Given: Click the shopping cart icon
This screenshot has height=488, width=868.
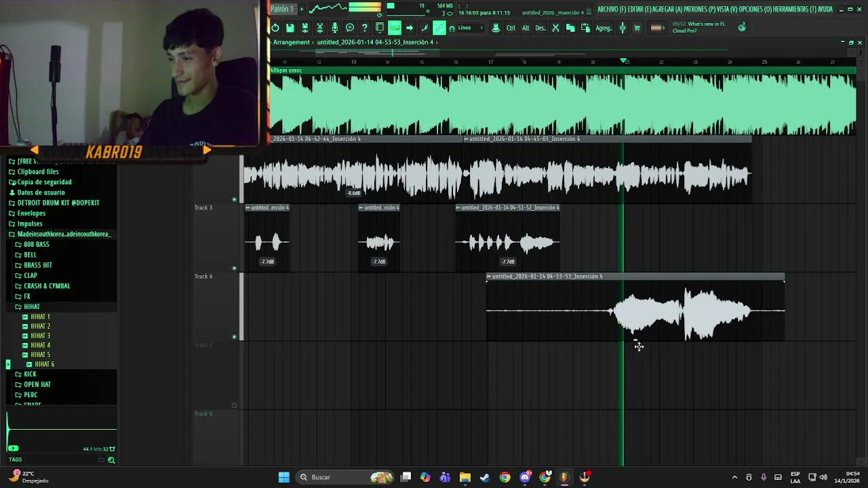Looking at the screenshot, I should point(637,28).
